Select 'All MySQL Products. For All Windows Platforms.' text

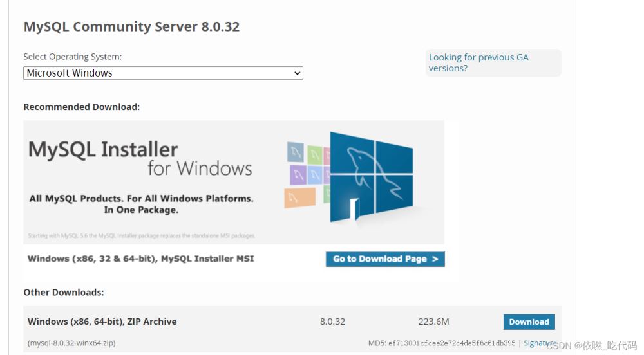pyautogui.click(x=141, y=199)
